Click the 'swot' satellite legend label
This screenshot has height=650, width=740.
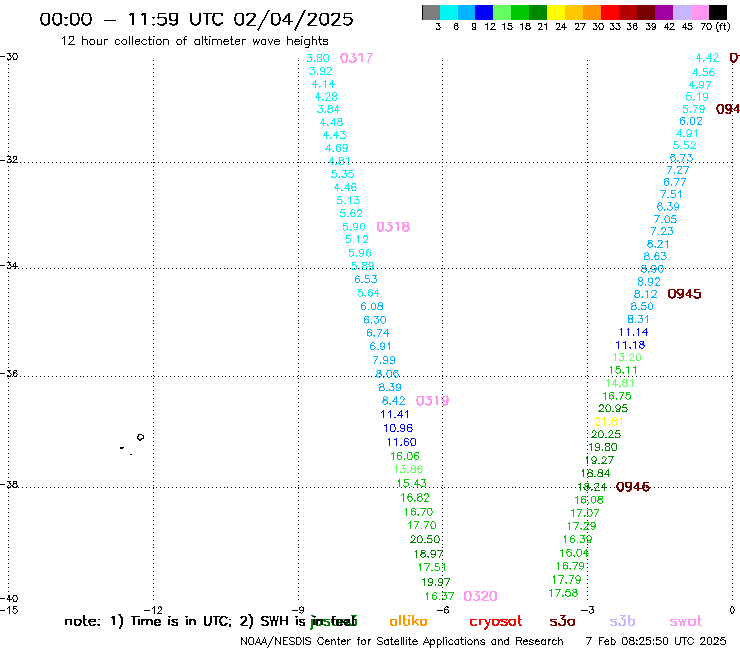pyautogui.click(x=686, y=622)
